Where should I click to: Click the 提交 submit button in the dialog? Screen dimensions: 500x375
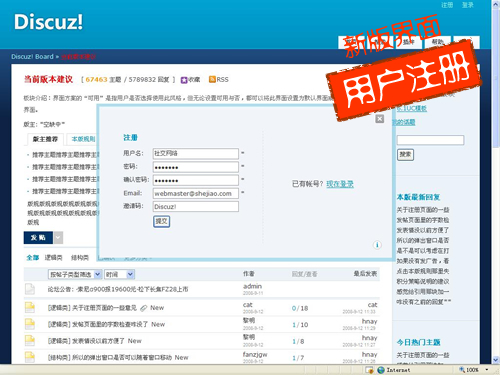point(162,221)
